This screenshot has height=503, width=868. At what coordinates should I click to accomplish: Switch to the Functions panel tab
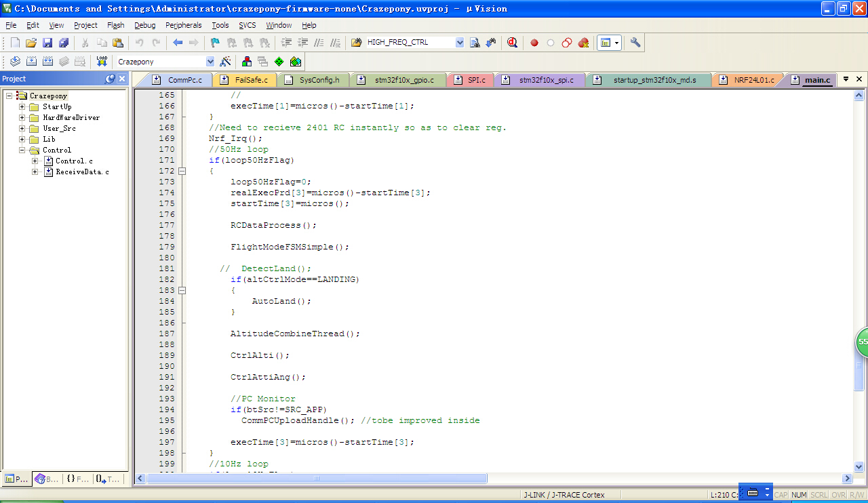tap(77, 479)
